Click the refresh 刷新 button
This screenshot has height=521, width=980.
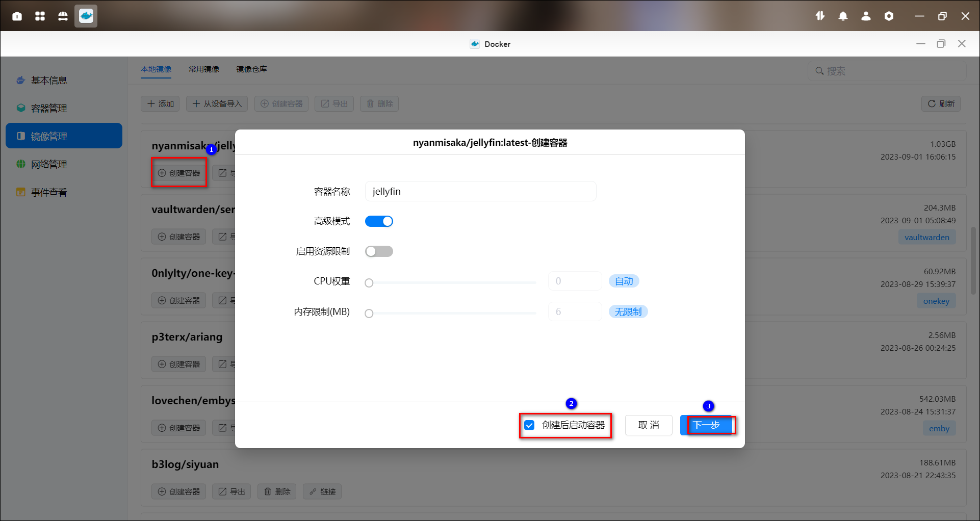click(941, 103)
